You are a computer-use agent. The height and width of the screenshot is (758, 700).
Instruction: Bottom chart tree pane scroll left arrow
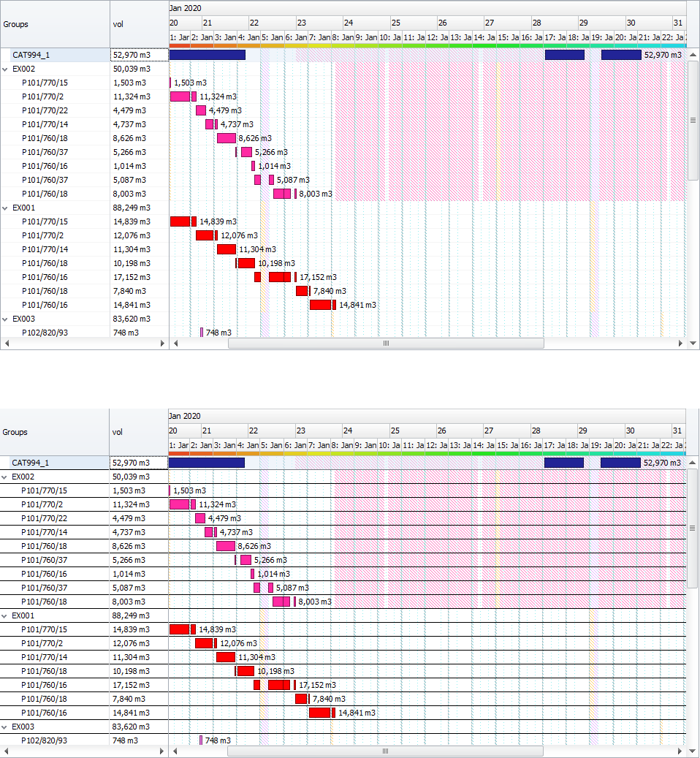tap(7, 751)
